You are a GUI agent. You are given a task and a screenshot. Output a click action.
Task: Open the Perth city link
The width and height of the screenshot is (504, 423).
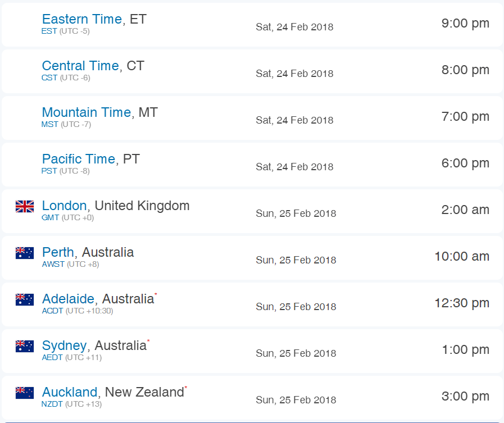pos(58,252)
